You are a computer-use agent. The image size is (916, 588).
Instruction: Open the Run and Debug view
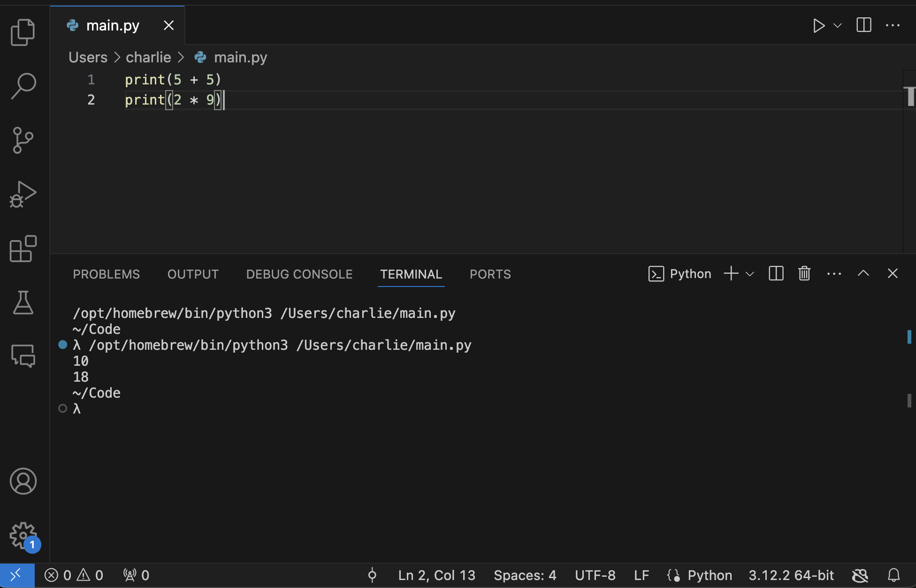(23, 194)
